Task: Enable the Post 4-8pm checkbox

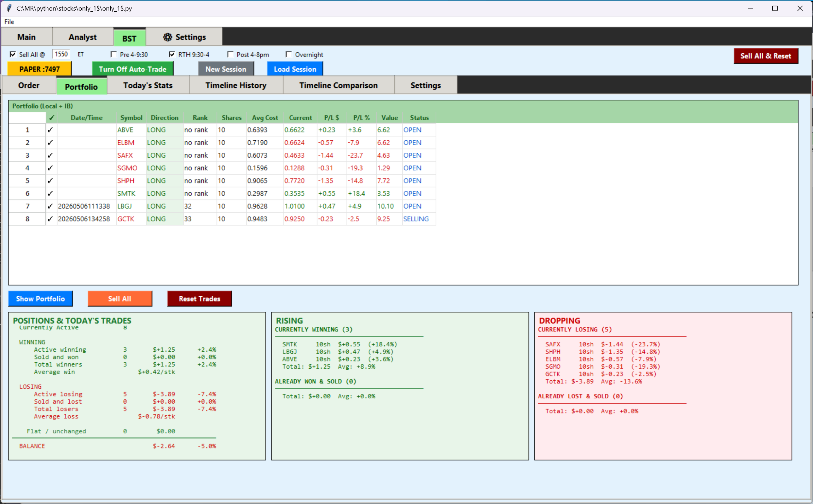Action: [230, 54]
